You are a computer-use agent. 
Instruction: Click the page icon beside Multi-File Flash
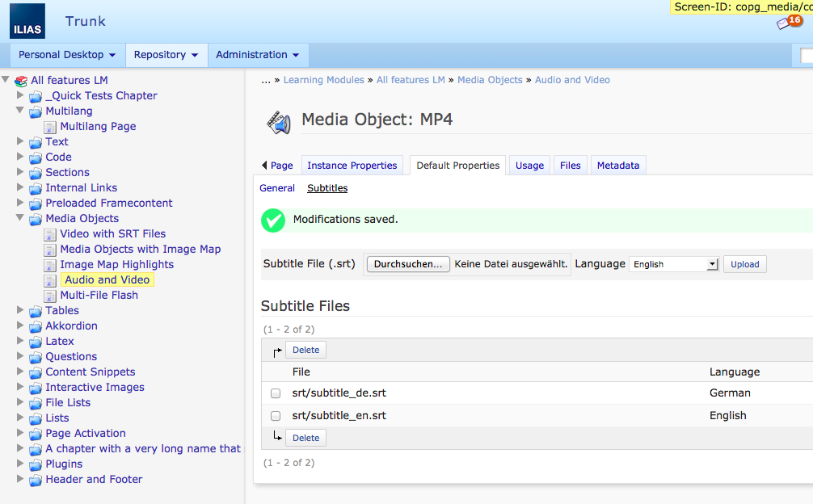click(x=50, y=296)
